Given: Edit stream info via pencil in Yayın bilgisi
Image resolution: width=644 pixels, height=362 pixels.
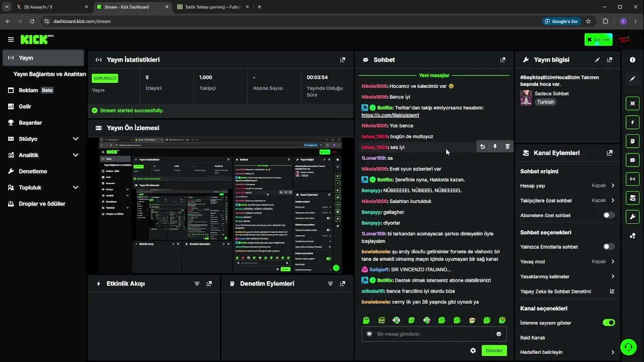Looking at the screenshot, I should pos(597,60).
